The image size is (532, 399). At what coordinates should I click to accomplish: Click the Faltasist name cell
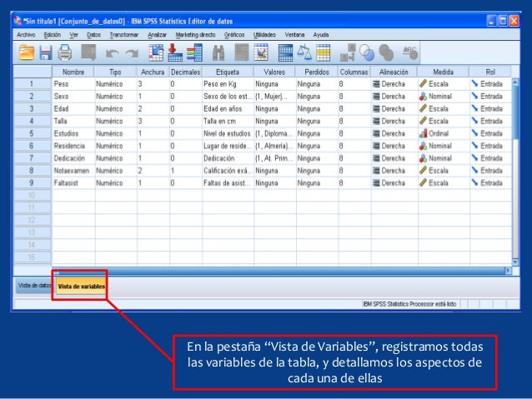73,182
